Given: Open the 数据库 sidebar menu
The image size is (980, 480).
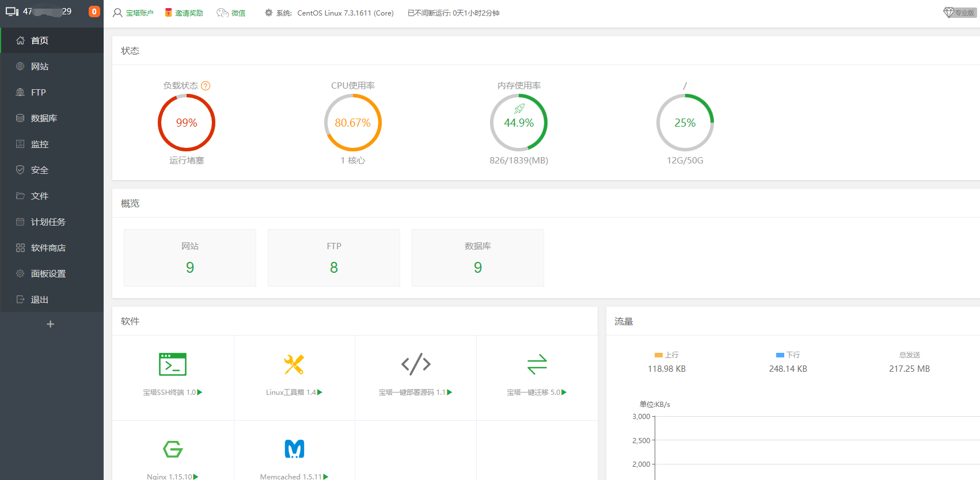Looking at the screenshot, I should (52, 118).
